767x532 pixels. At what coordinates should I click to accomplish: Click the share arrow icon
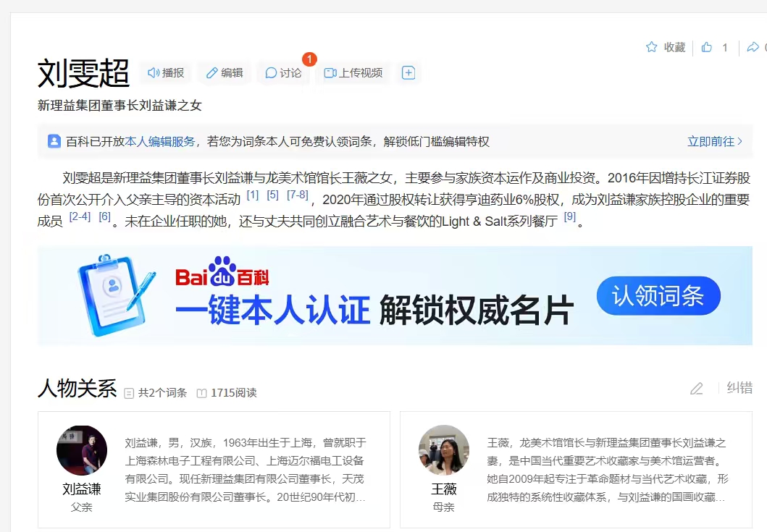753,47
